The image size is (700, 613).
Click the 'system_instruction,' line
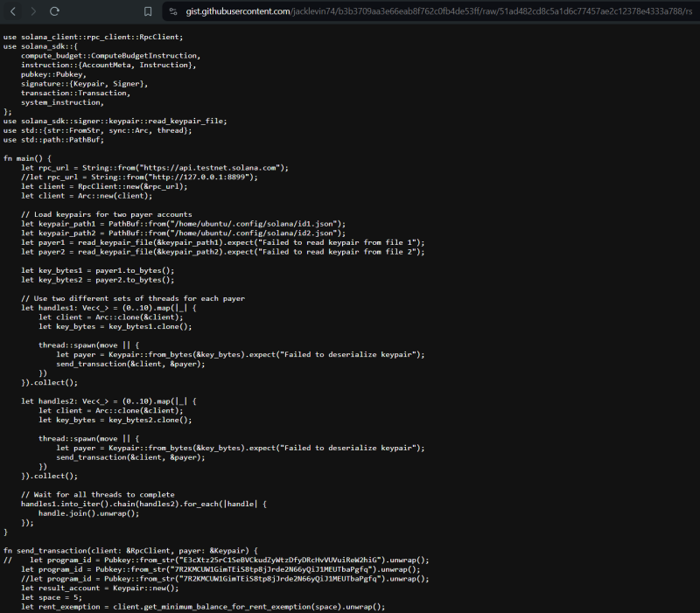point(62,102)
